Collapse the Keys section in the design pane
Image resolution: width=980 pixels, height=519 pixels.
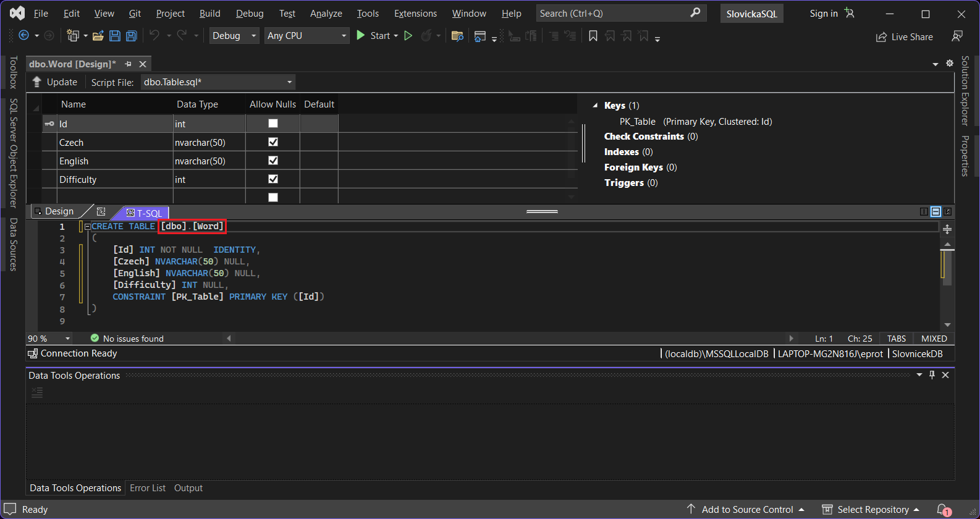(595, 106)
